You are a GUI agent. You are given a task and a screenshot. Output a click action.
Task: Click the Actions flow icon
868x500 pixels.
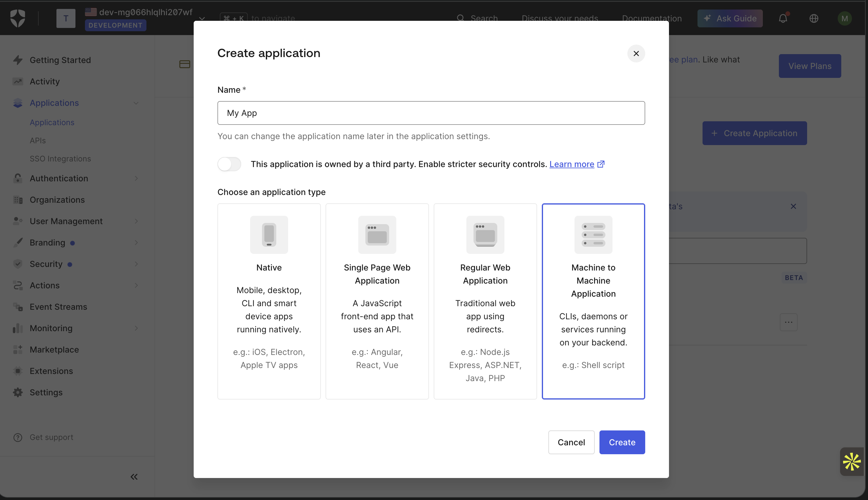click(x=18, y=285)
